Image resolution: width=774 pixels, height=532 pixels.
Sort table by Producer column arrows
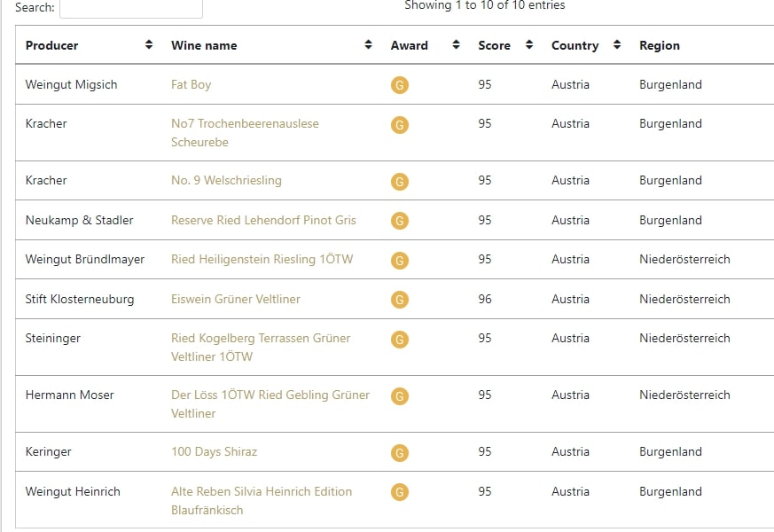[x=149, y=45]
